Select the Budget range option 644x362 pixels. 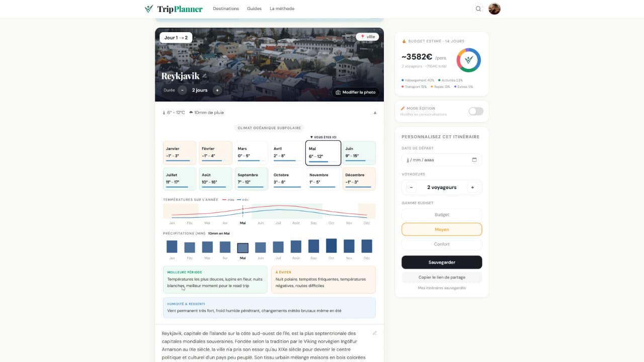pos(442,215)
